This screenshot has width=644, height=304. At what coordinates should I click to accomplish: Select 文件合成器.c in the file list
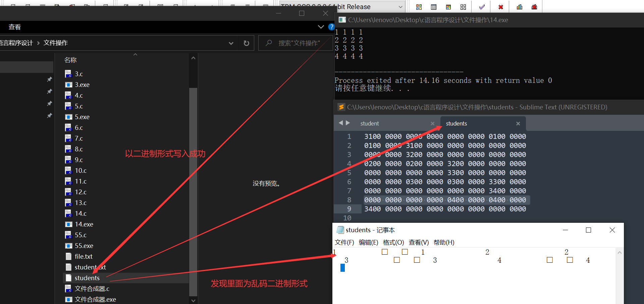92,289
